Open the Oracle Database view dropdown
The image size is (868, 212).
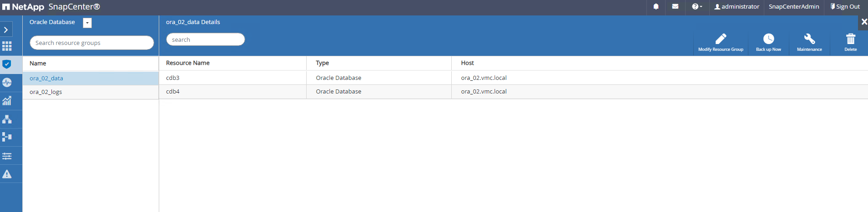[87, 23]
